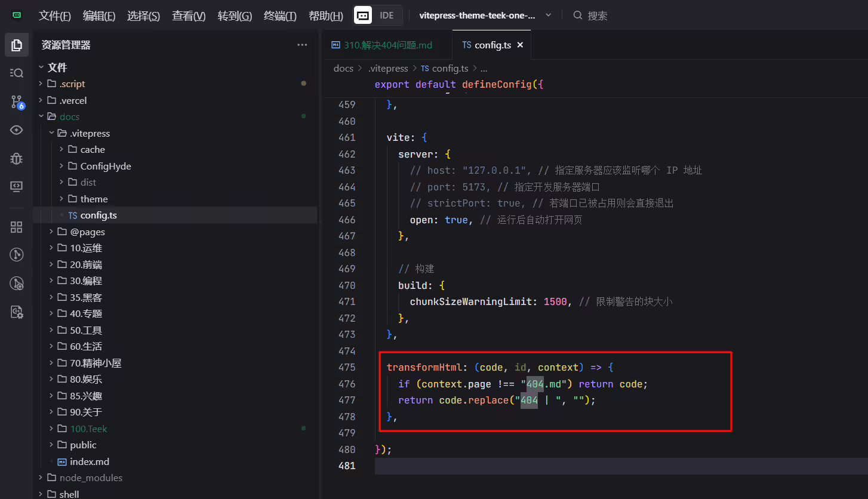The width and height of the screenshot is (868, 499).
Task: Open the project name dropdown chevron
Action: point(549,16)
